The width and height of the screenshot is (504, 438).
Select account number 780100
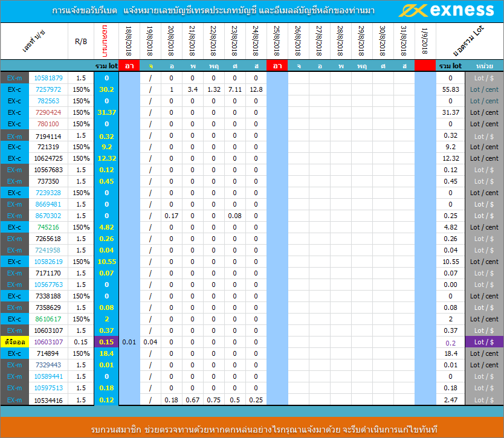tap(48, 124)
